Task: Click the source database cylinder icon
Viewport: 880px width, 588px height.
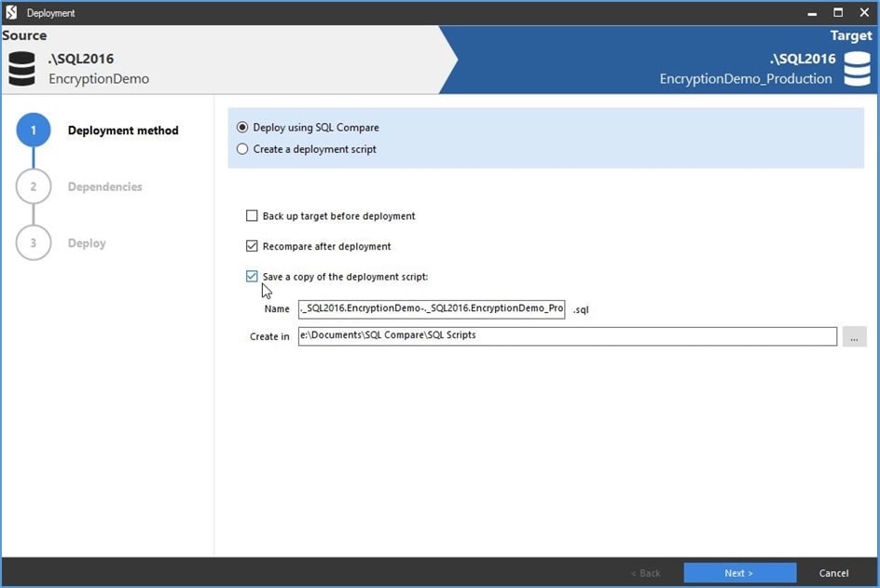Action: (x=21, y=68)
